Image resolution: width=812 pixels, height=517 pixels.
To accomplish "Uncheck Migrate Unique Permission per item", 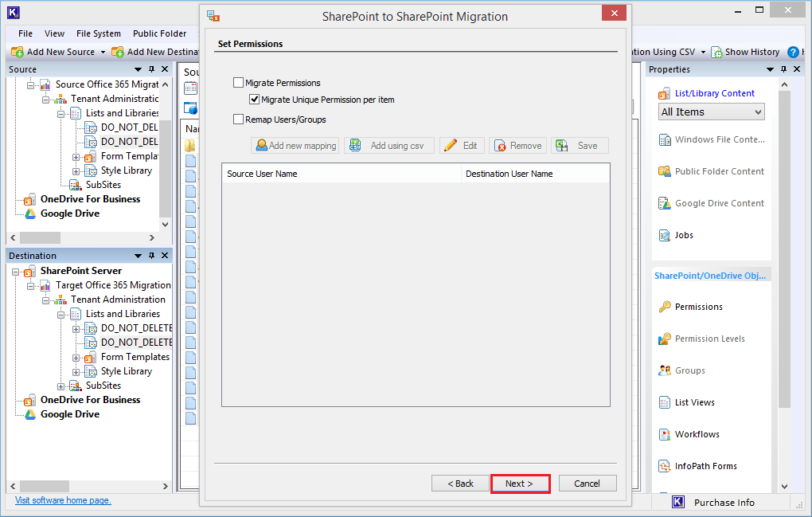I will click(x=254, y=99).
